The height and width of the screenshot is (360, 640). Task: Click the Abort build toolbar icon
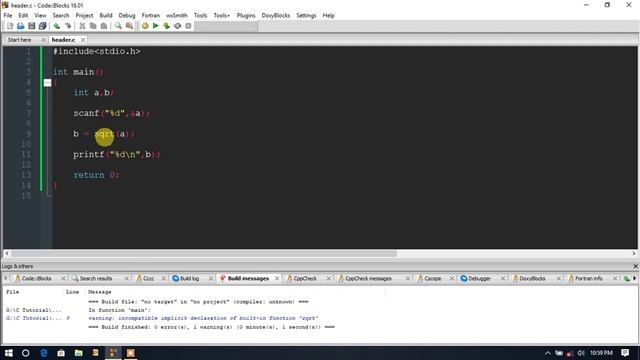coord(188,26)
